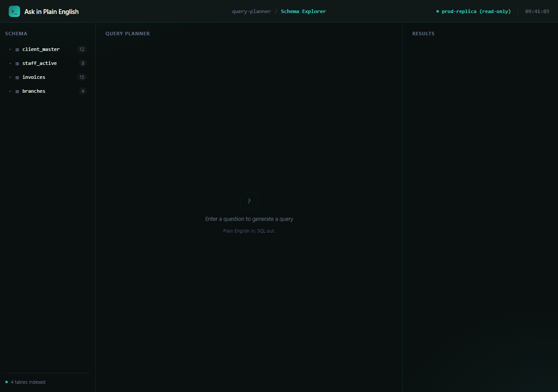Open the query-planner breadcrumb
Screen dimensions: 558x392
click(252, 11)
